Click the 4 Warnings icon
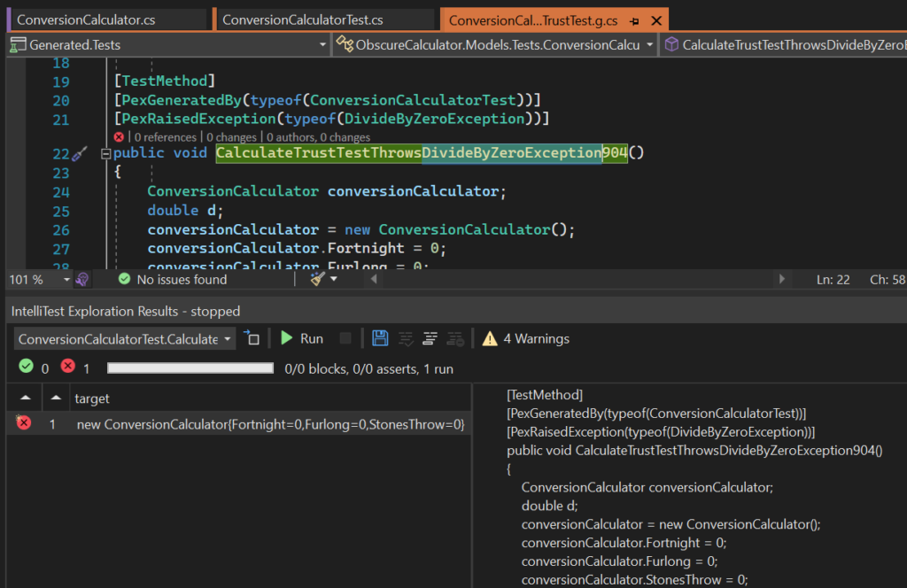 [490, 338]
